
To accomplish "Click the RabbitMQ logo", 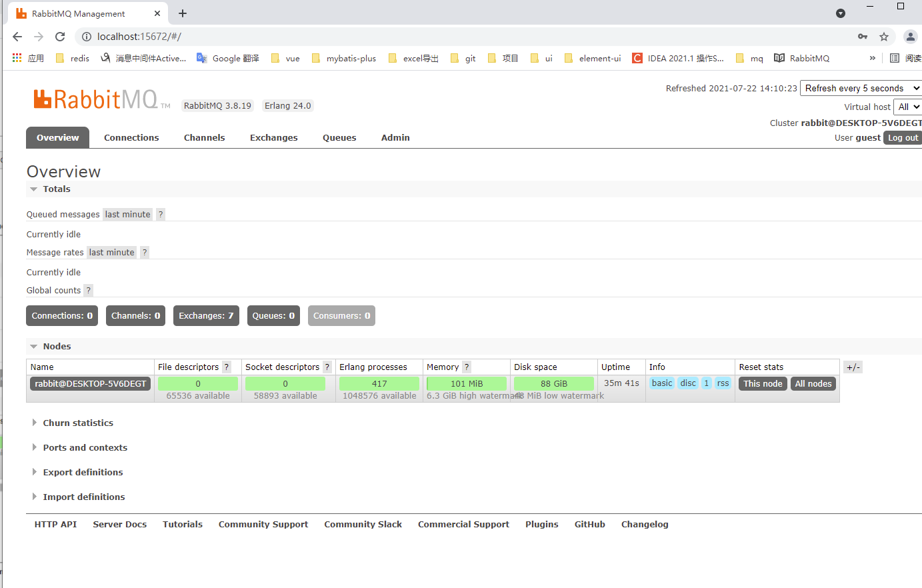I will point(101,99).
